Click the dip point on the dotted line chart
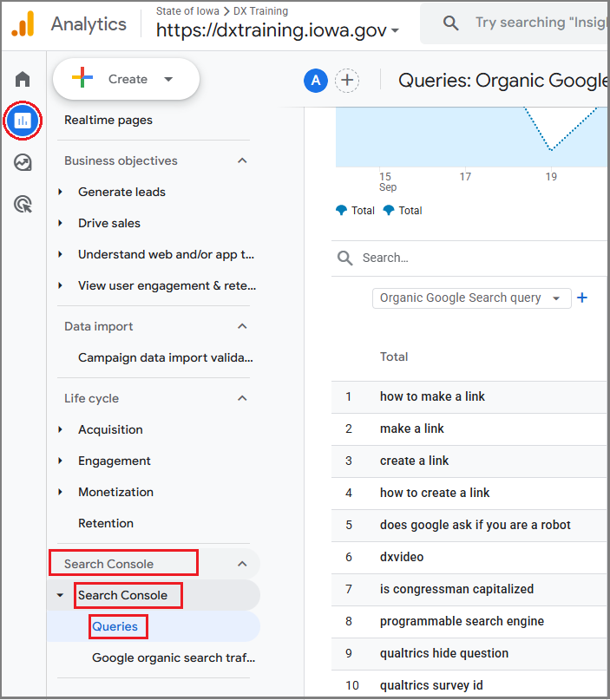The height and width of the screenshot is (700, 610). click(552, 150)
